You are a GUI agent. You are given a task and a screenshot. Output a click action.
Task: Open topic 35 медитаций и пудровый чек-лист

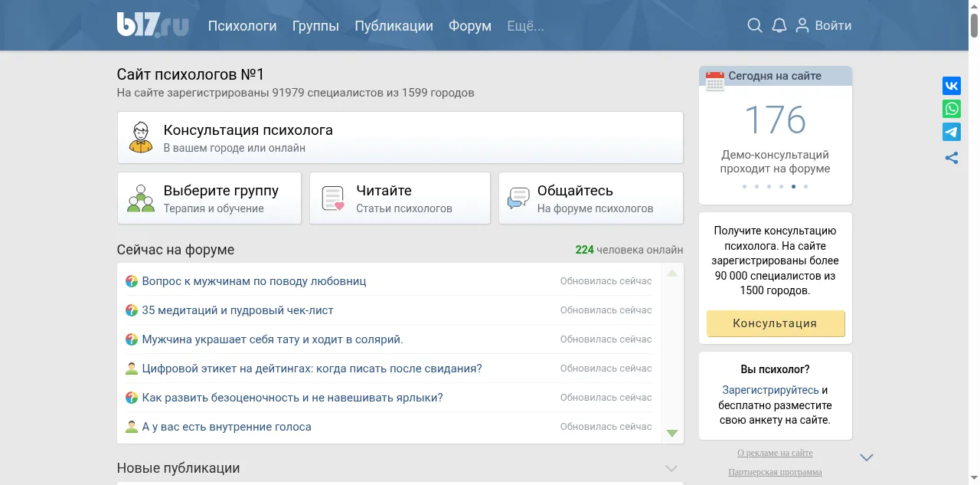click(x=237, y=310)
